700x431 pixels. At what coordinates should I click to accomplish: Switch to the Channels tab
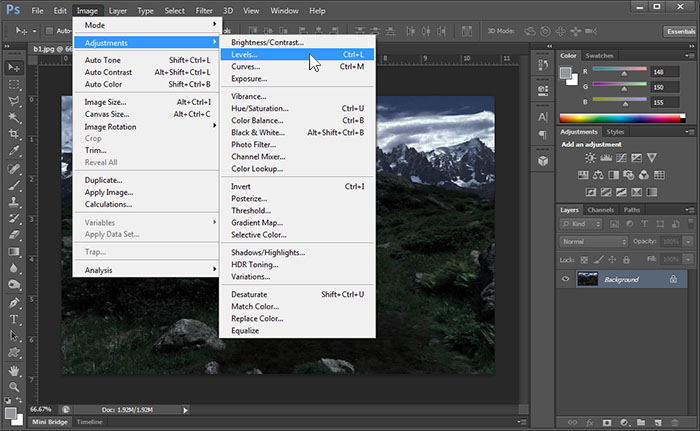tap(601, 210)
